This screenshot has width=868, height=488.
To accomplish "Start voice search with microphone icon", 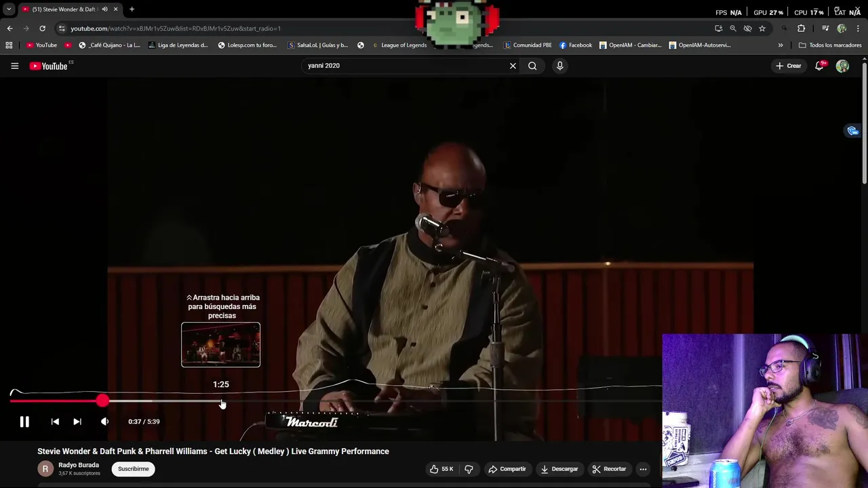I will (x=559, y=66).
